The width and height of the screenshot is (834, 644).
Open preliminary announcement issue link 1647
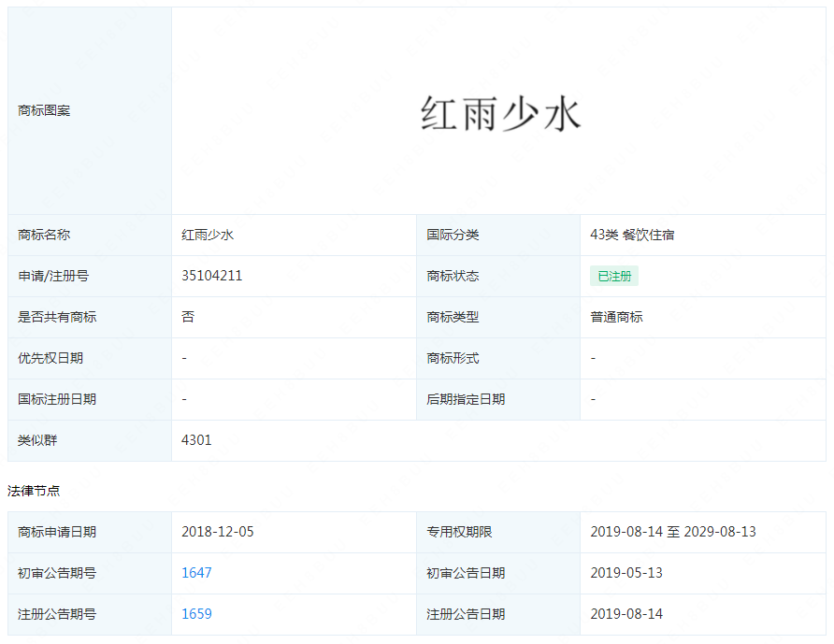click(x=196, y=573)
